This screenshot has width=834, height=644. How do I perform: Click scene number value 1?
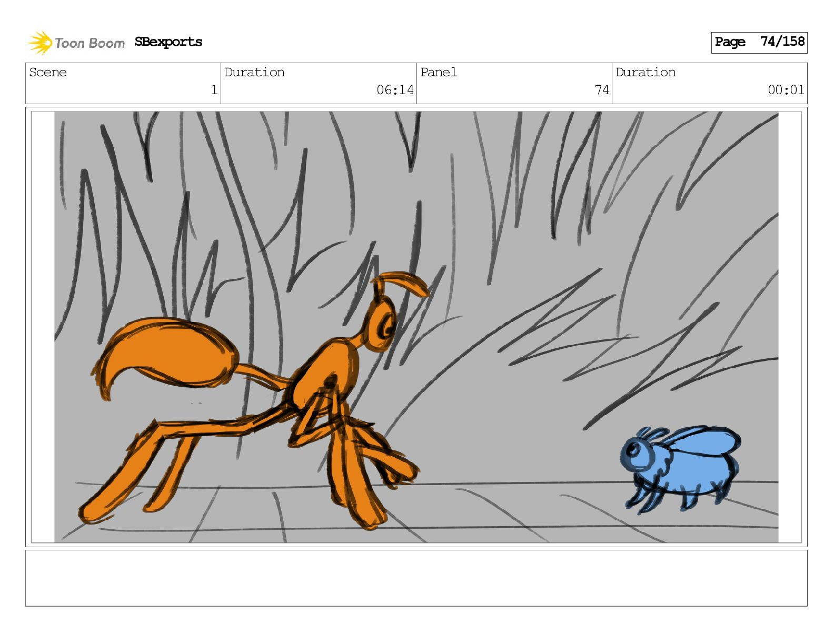point(214,90)
